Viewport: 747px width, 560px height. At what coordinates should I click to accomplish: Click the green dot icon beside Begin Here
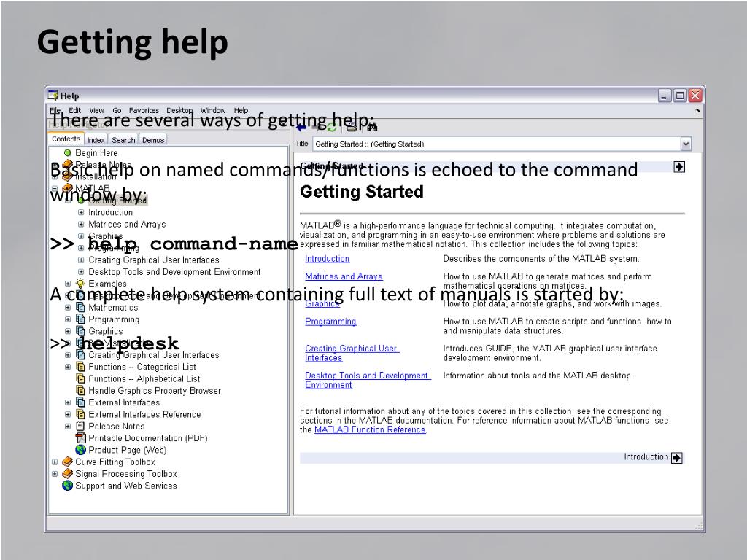[68, 153]
